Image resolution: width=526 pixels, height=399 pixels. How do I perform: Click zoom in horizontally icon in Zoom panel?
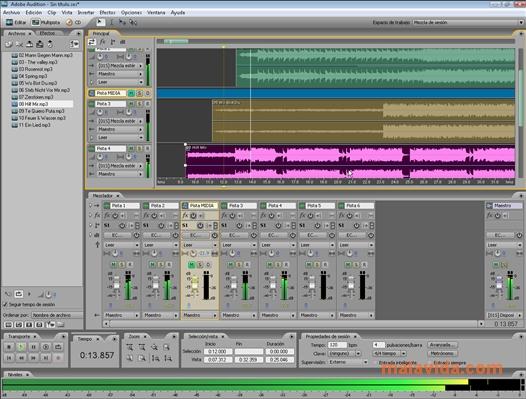130,347
